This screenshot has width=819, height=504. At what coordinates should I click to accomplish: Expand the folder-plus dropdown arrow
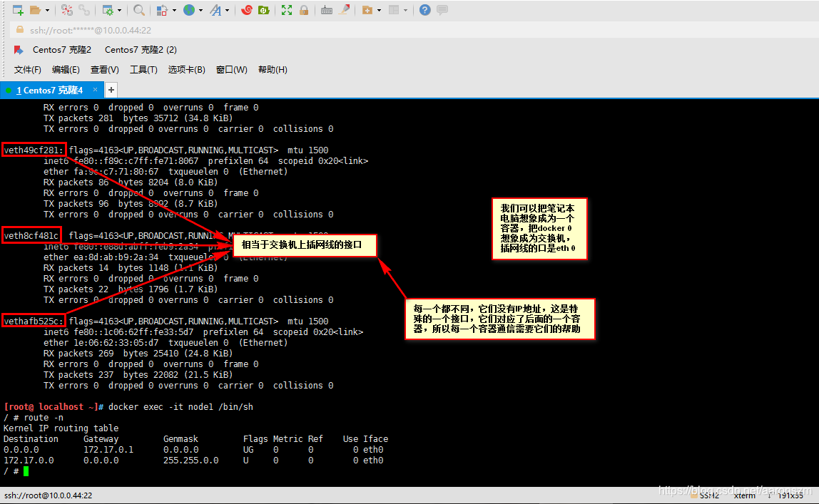[x=380, y=10]
